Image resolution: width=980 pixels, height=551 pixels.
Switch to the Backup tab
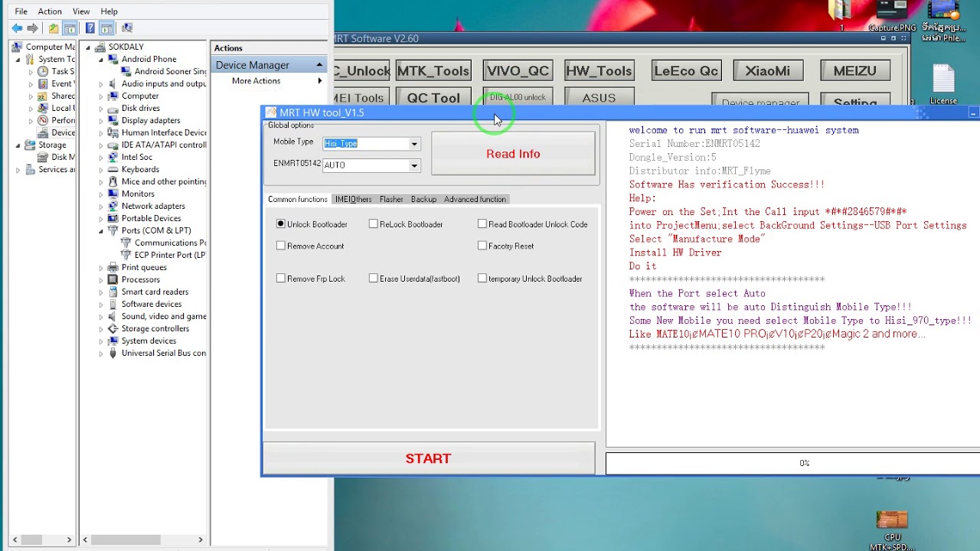pos(423,199)
